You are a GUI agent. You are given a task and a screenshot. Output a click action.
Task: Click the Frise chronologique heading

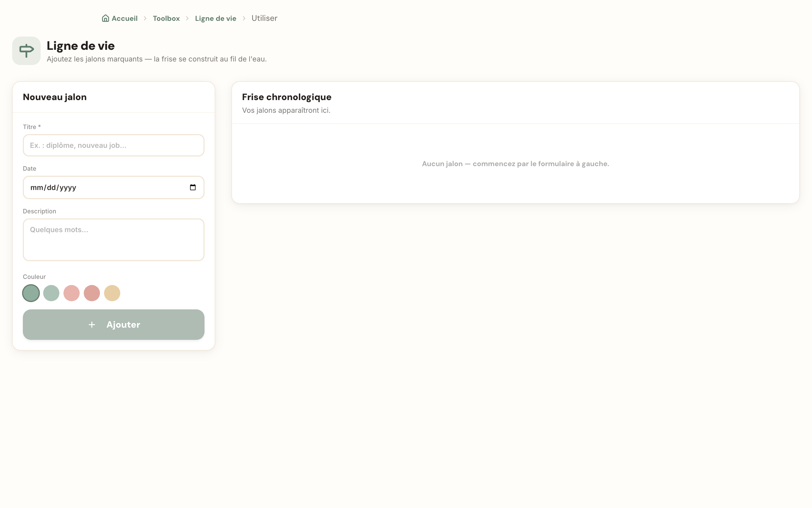[x=286, y=97]
